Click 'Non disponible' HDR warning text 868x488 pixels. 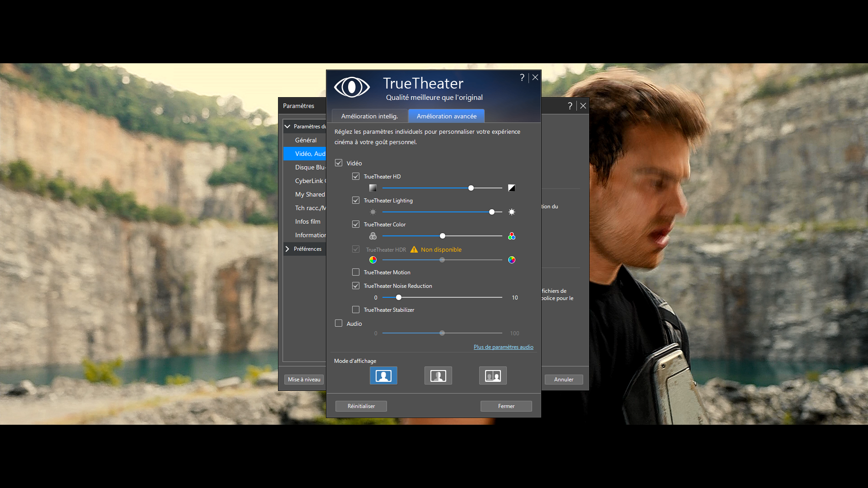441,249
